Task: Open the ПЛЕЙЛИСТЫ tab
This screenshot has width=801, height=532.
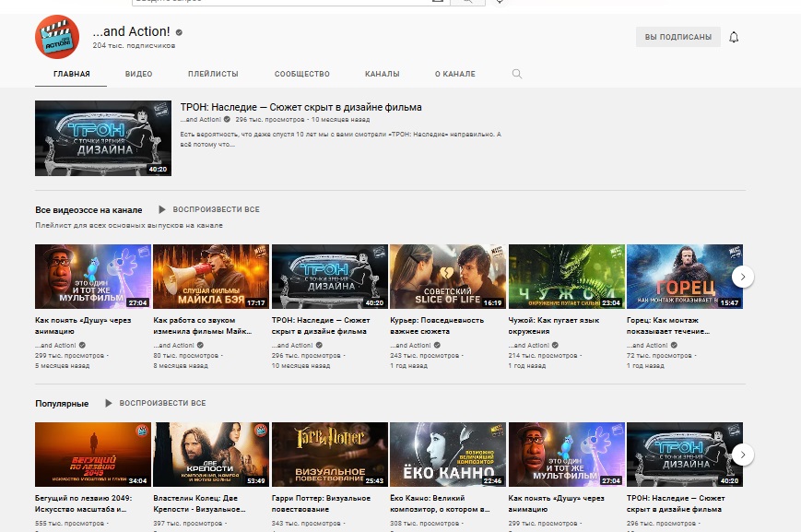Action: 213,74
